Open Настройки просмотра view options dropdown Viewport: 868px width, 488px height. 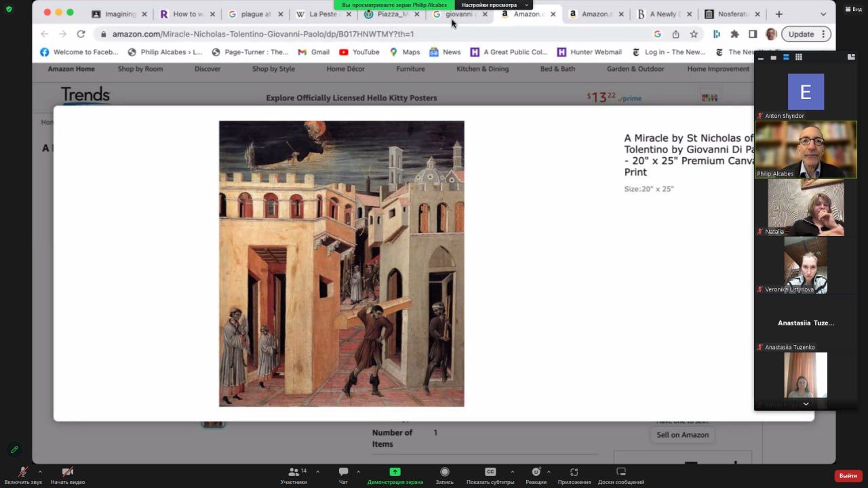pos(494,5)
